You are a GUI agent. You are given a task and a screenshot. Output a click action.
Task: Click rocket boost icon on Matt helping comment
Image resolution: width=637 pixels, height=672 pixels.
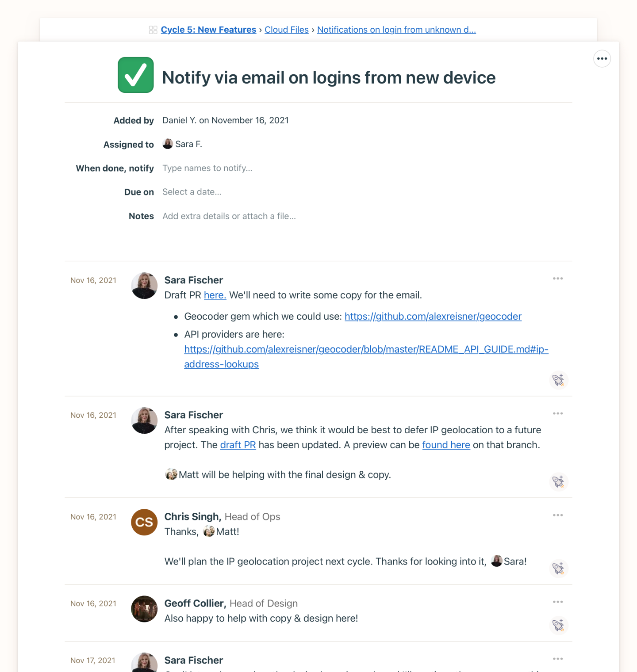pyautogui.click(x=559, y=481)
